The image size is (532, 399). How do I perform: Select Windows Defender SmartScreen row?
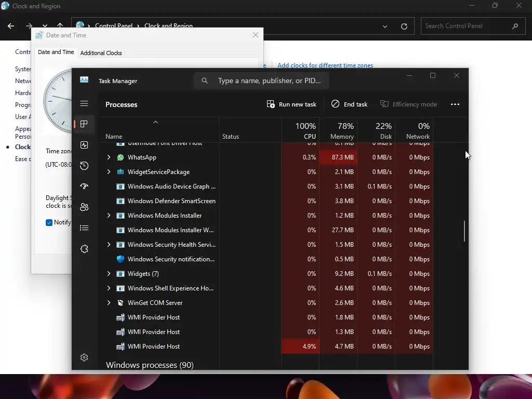click(x=265, y=201)
